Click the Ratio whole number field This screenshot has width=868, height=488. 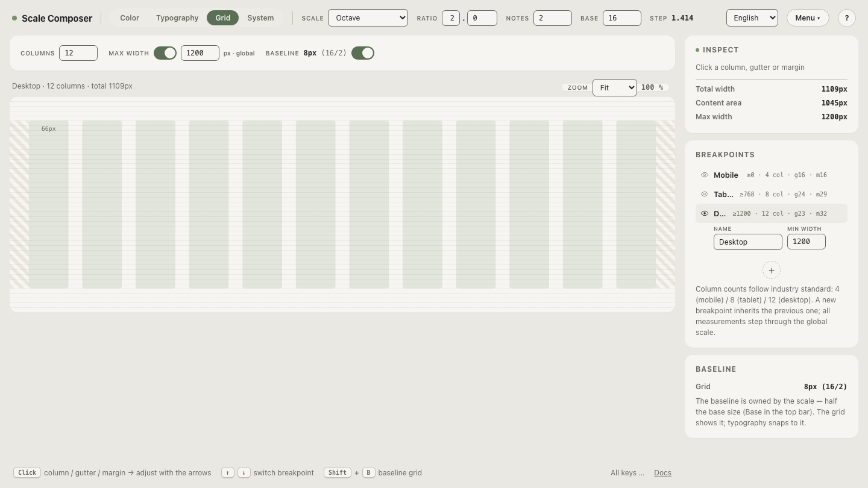pos(451,18)
